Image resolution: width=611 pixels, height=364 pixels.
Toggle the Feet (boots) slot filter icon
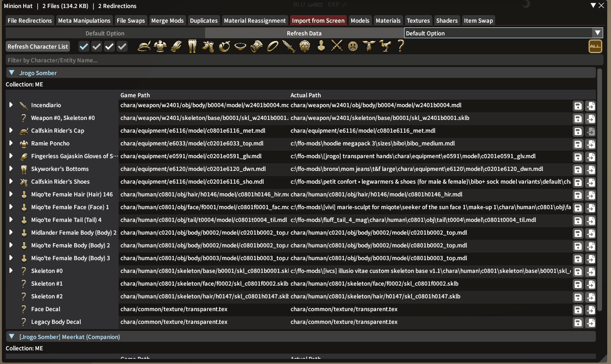click(x=208, y=46)
